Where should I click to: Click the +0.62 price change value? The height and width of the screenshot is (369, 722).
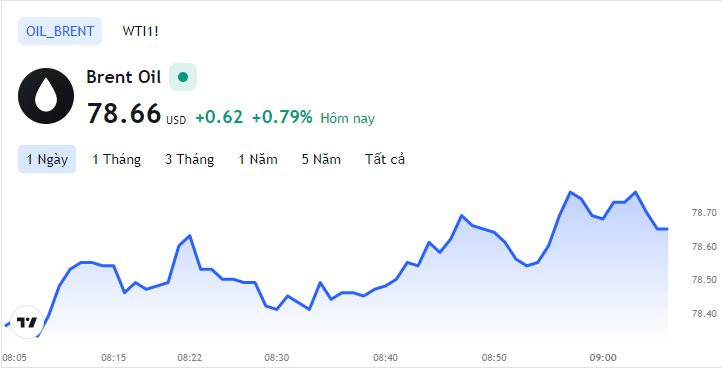coord(219,117)
